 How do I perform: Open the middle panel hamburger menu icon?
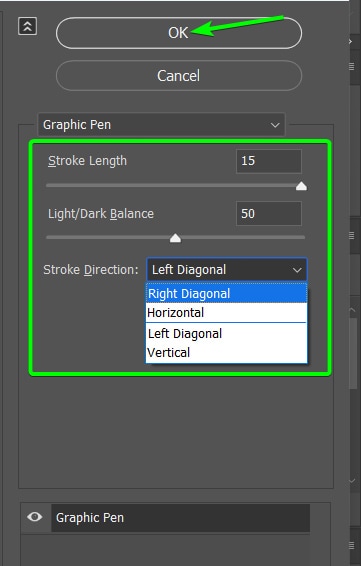pos(352,235)
